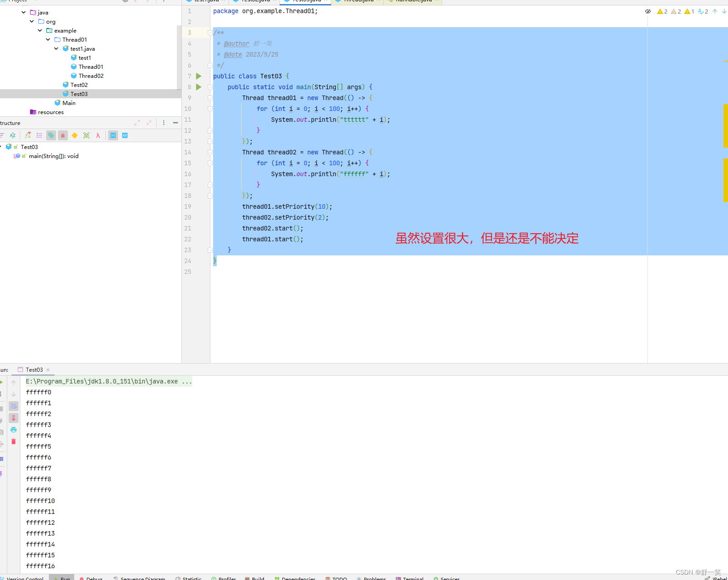Toggle reader mode eye icon in editor
This screenshot has width=728, height=580.
pyautogui.click(x=648, y=11)
